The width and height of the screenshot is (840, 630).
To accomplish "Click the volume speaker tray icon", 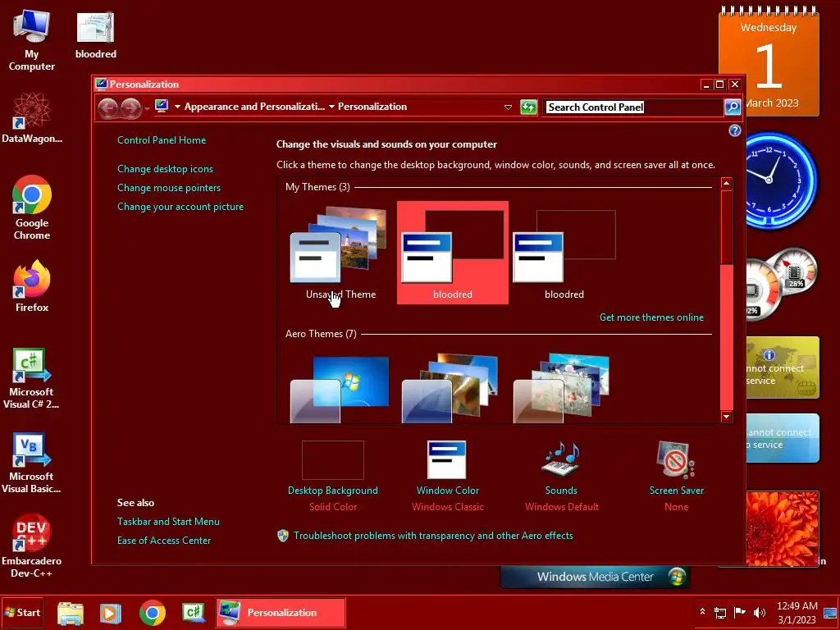I will (759, 612).
